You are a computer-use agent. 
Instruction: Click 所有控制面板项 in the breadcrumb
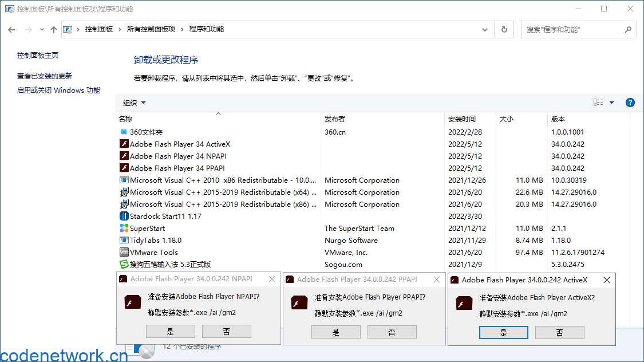tap(151, 29)
